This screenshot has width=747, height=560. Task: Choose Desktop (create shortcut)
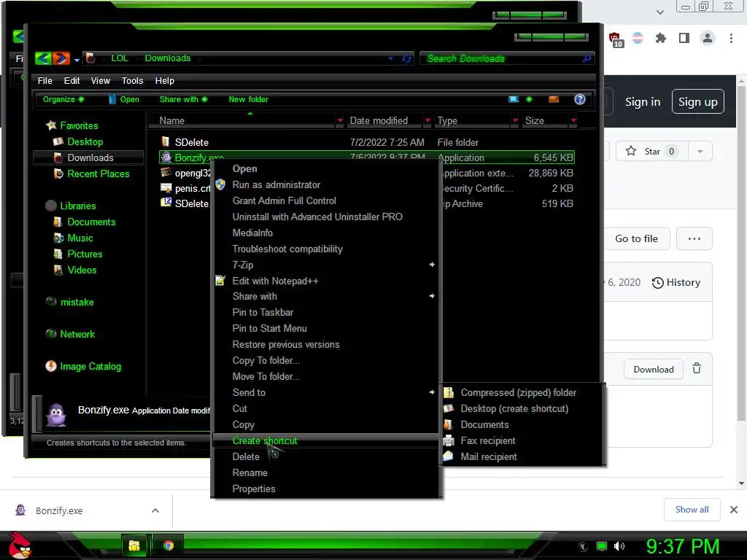(514, 408)
